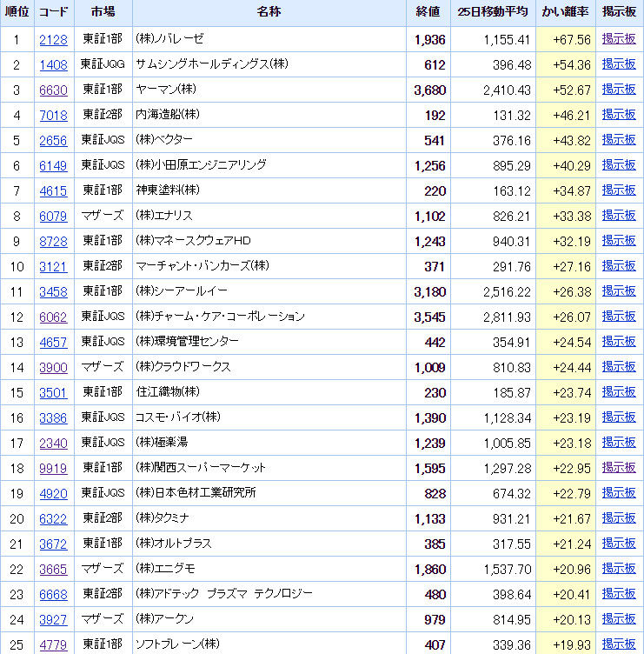Open 掲示板 link for ノバレーゼ row

(x=619, y=39)
